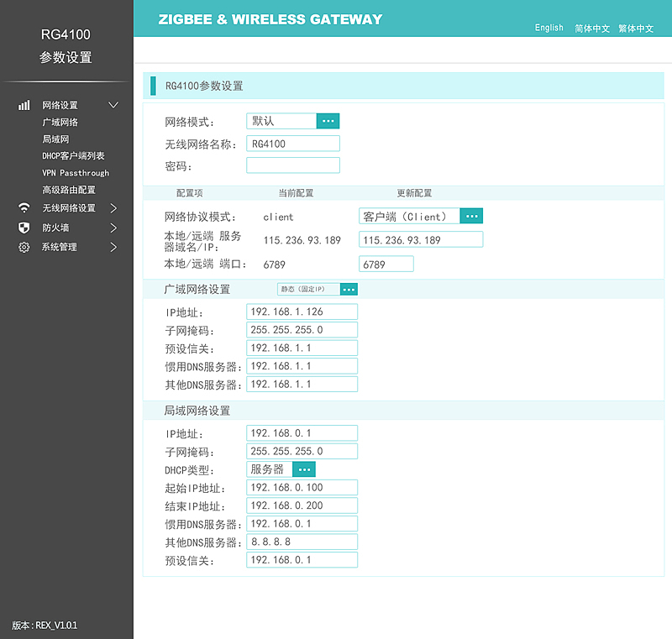Click the update port field 6789
This screenshot has width=672, height=639.
pos(386,264)
